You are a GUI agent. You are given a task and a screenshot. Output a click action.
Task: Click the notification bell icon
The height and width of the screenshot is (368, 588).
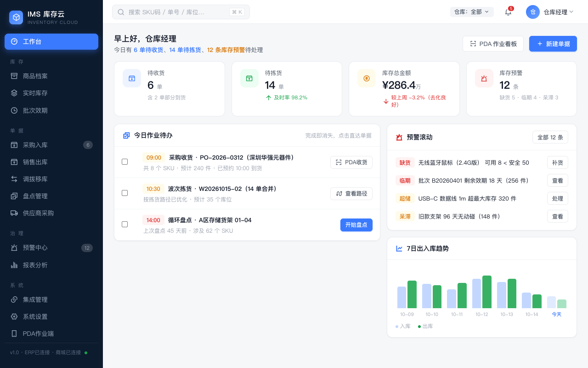[508, 12]
